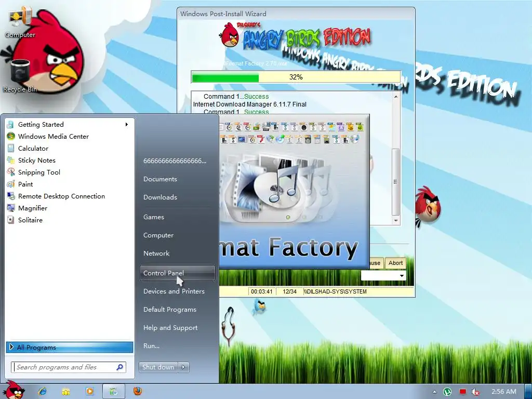
Task: Select the Post-Install Wizard taskbar button
Action: pos(113,391)
